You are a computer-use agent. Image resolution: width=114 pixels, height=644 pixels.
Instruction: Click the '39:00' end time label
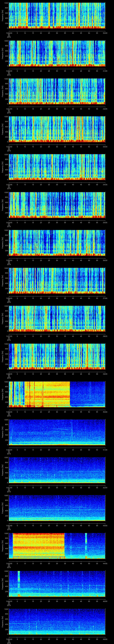click(x=105, y=374)
